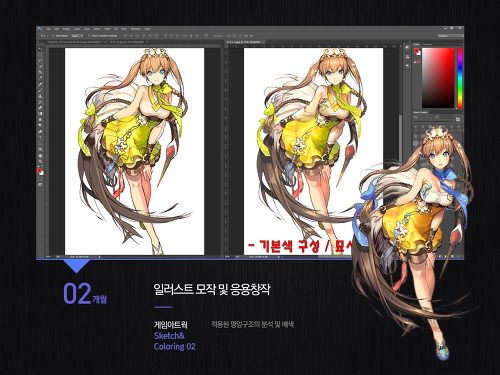Select the Eyedropper tool
Viewport: 500px width, 375px height.
pyautogui.click(x=40, y=77)
